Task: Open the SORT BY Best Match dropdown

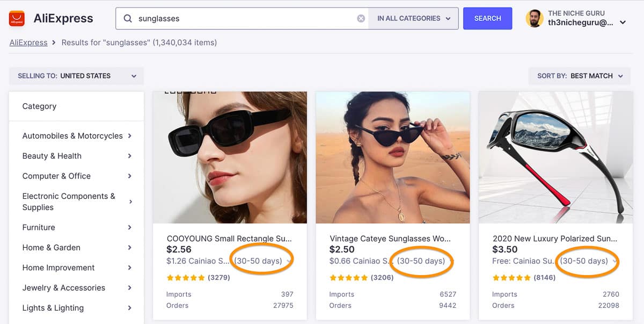Action: pyautogui.click(x=580, y=76)
